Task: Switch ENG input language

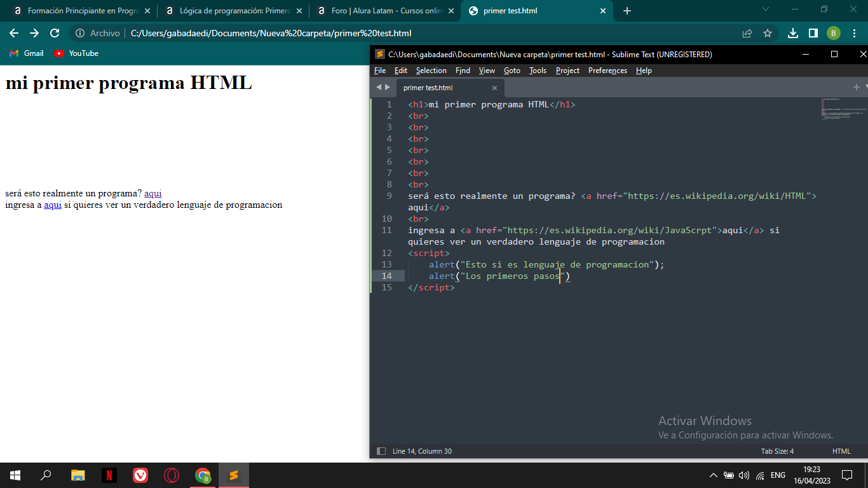Action: tap(778, 475)
